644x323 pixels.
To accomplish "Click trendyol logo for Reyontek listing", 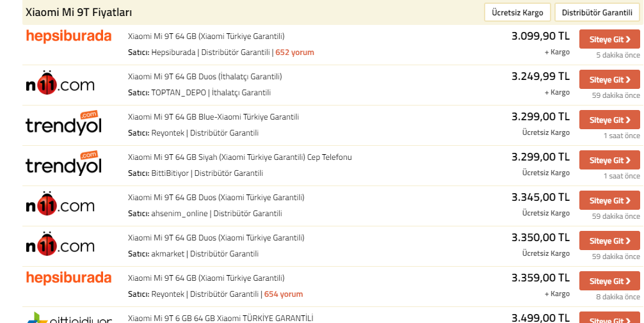I will pos(63,123).
